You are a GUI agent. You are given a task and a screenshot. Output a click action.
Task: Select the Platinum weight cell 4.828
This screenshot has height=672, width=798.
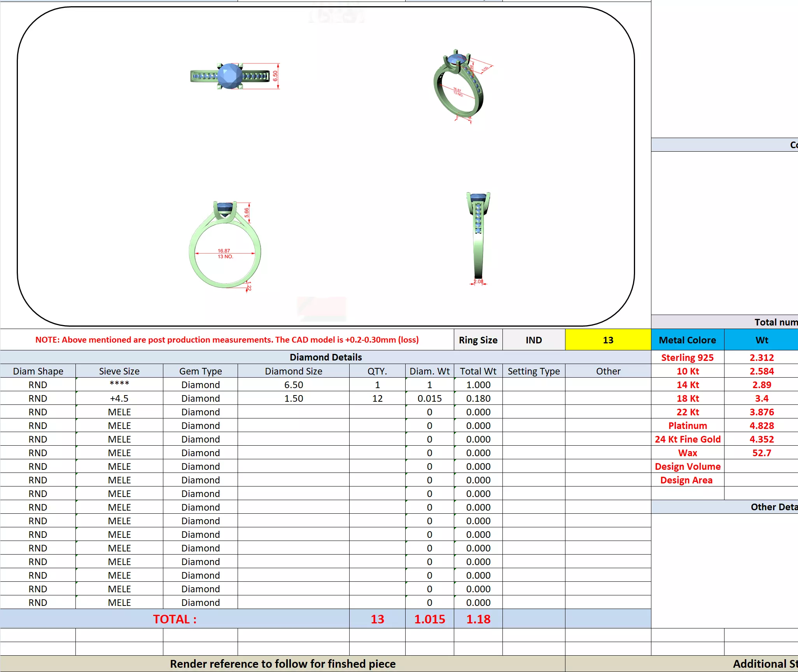click(761, 425)
